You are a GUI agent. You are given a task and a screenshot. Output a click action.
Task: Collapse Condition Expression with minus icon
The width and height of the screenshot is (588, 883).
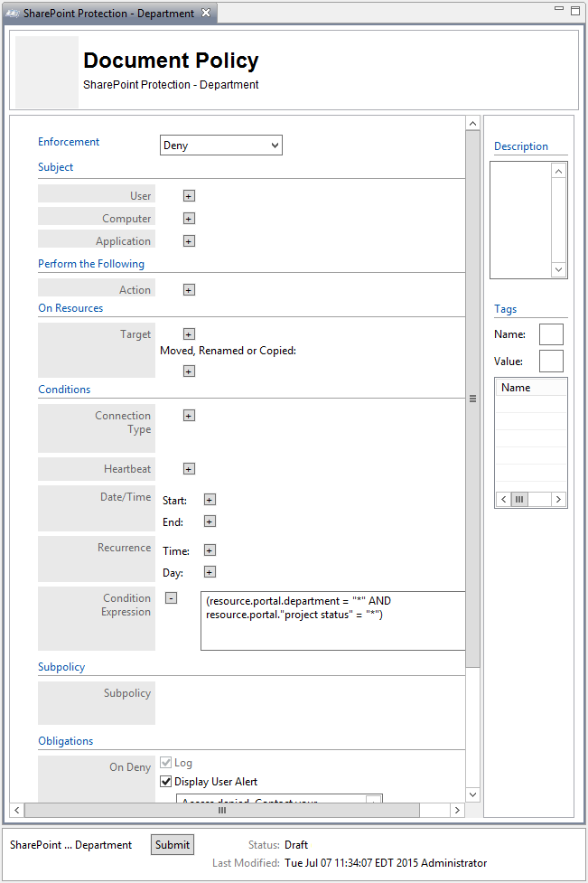172,598
